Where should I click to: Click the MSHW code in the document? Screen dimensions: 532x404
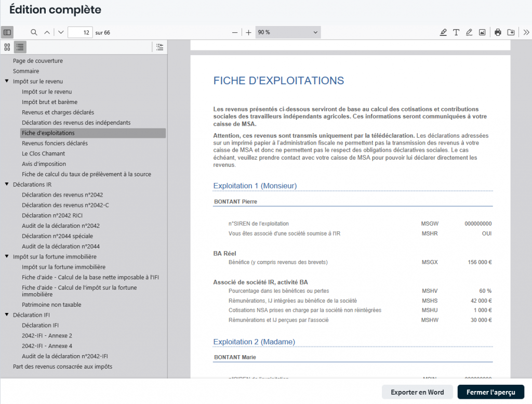(x=430, y=320)
